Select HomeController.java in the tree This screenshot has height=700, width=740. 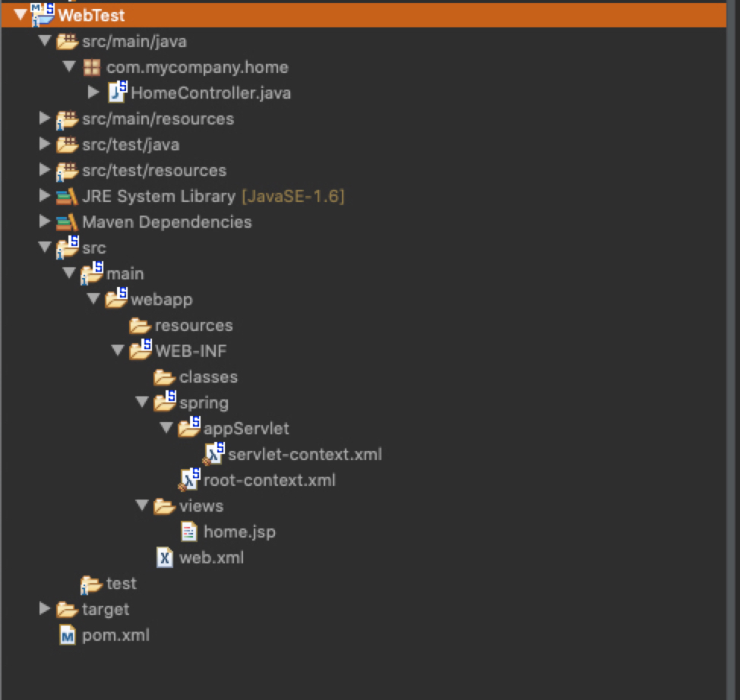pyautogui.click(x=211, y=93)
